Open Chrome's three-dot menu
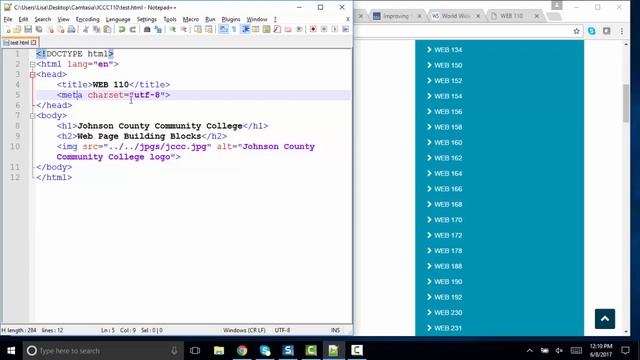640x360 pixels. tap(622, 31)
